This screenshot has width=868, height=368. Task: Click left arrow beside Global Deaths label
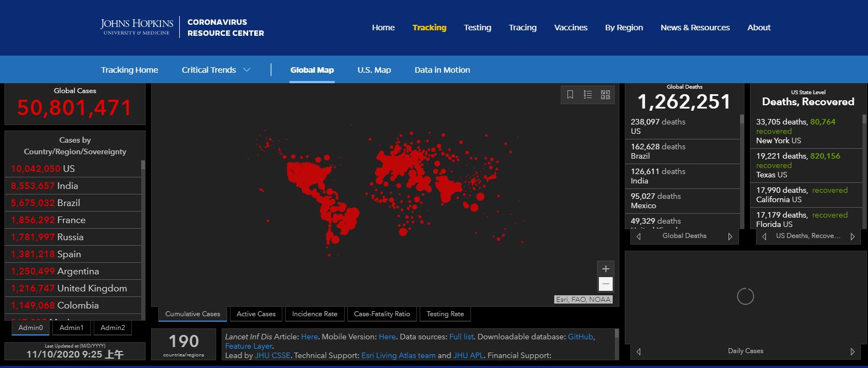click(639, 236)
